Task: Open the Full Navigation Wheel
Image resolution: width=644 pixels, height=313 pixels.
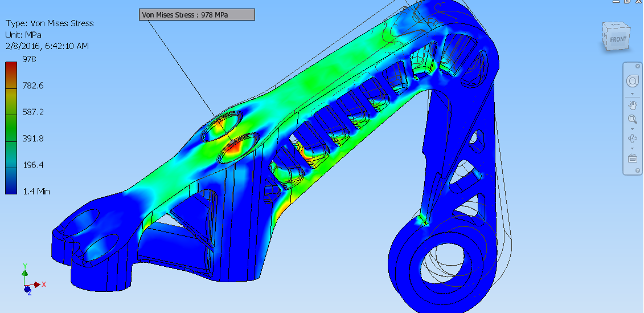Action: [x=633, y=81]
